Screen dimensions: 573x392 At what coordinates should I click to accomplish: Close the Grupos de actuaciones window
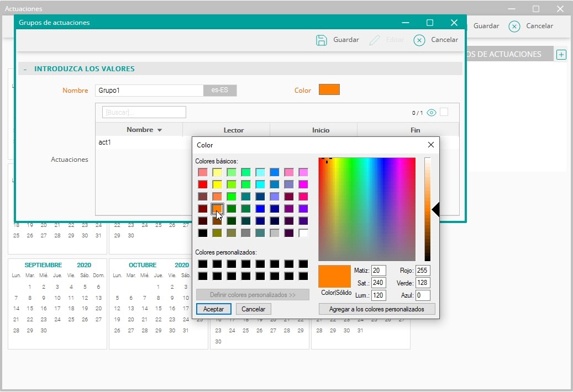pyautogui.click(x=454, y=23)
